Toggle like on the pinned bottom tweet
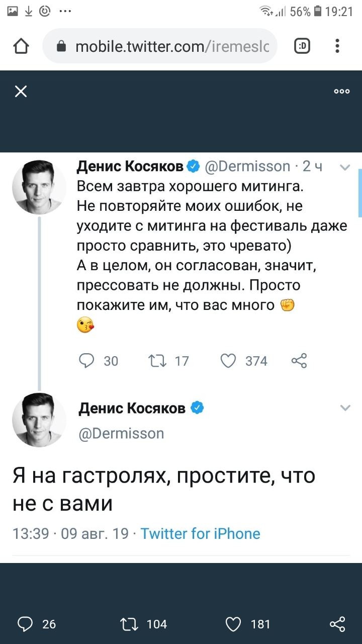The image size is (362, 644). coord(233,624)
